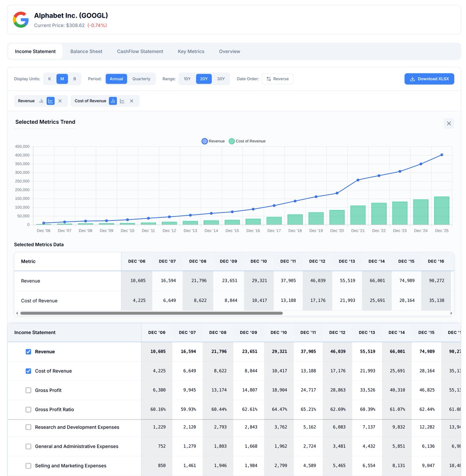Switch Revenue chip to line chart

pos(50,101)
